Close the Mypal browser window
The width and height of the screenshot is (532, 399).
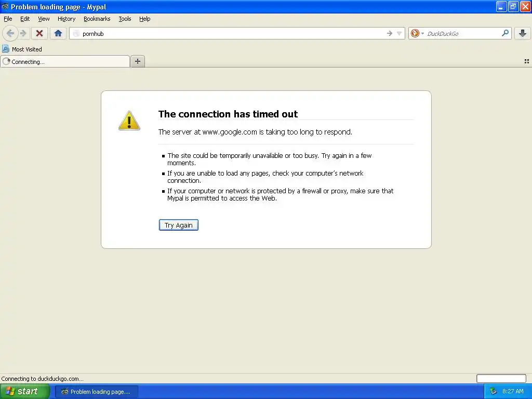(525, 6)
